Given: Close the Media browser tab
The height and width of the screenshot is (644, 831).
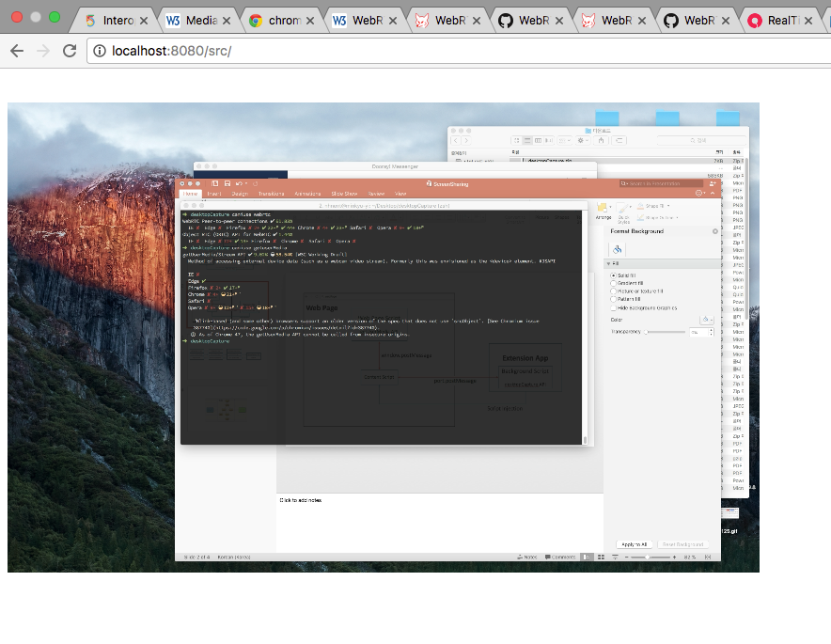Looking at the screenshot, I should [227, 21].
